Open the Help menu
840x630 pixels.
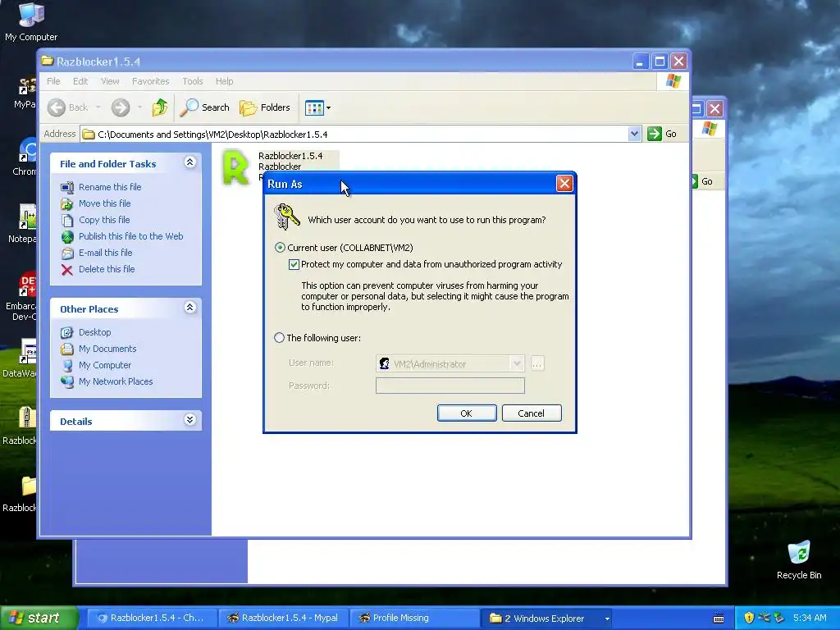click(225, 81)
